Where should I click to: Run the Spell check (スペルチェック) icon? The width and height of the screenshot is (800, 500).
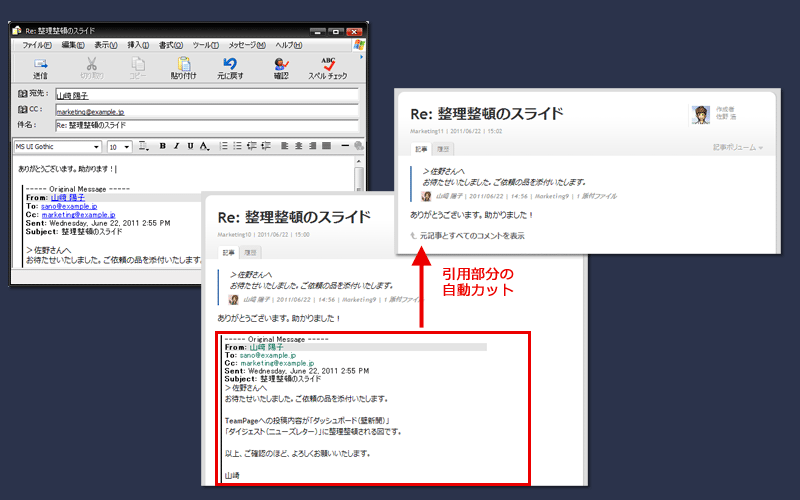click(x=328, y=68)
